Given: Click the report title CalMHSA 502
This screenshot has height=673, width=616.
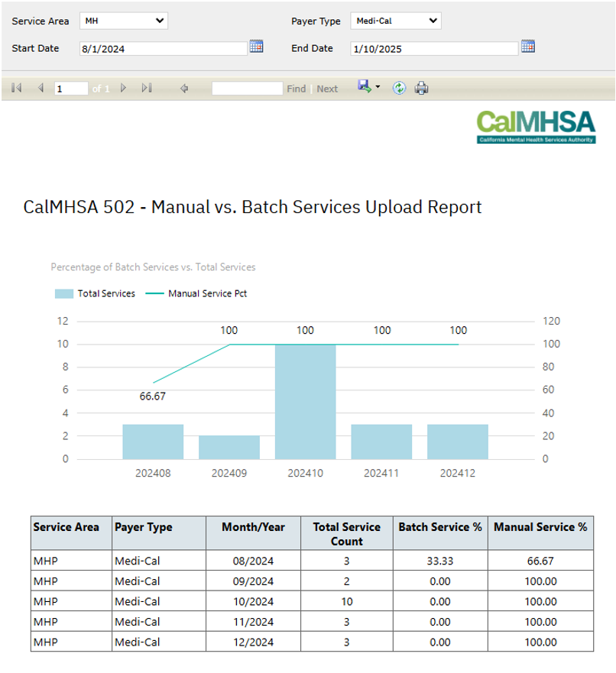Looking at the screenshot, I should (x=252, y=207).
